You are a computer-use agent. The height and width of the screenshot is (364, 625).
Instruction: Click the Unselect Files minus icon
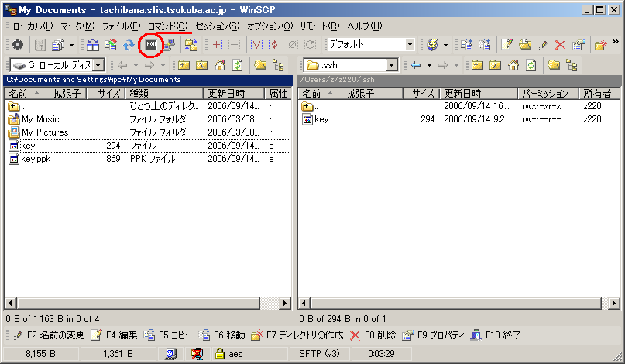coord(235,45)
